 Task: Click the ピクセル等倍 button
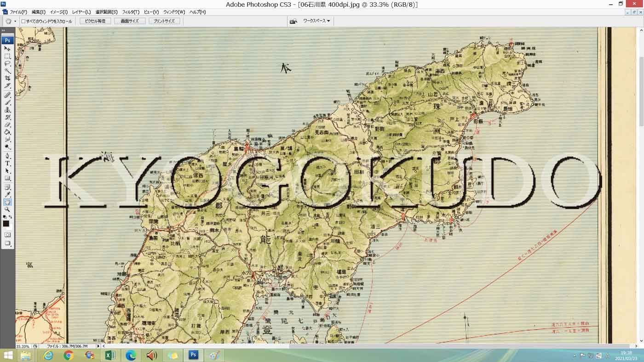coord(95,21)
